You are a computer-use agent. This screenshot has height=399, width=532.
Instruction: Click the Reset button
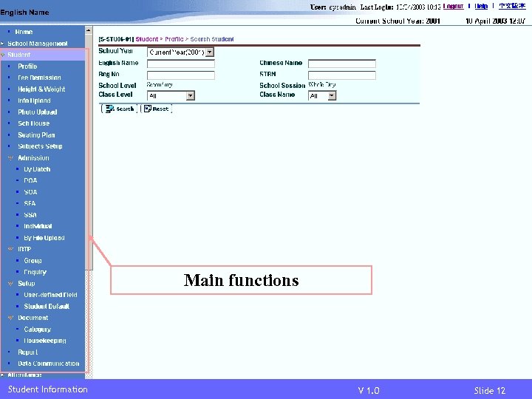[157, 109]
